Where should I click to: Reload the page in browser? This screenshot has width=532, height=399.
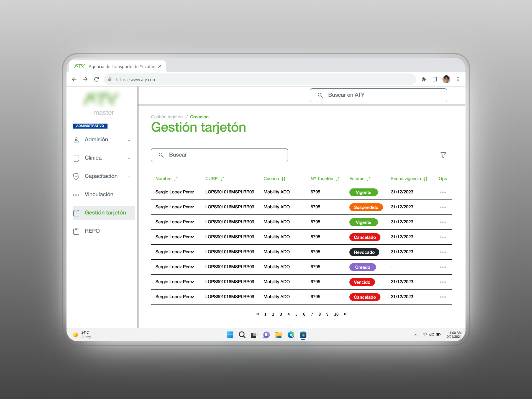click(x=96, y=79)
